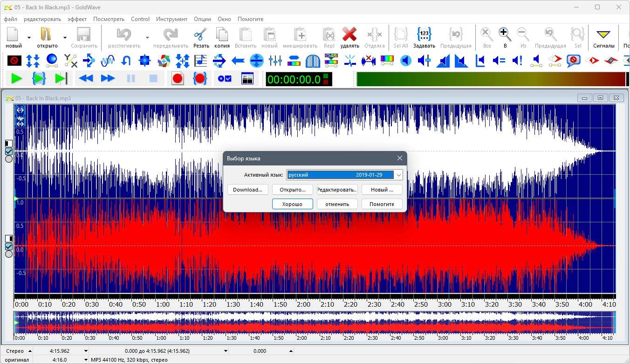The image size is (630, 364).
Task: Start a new recording with red button
Action: tap(178, 79)
